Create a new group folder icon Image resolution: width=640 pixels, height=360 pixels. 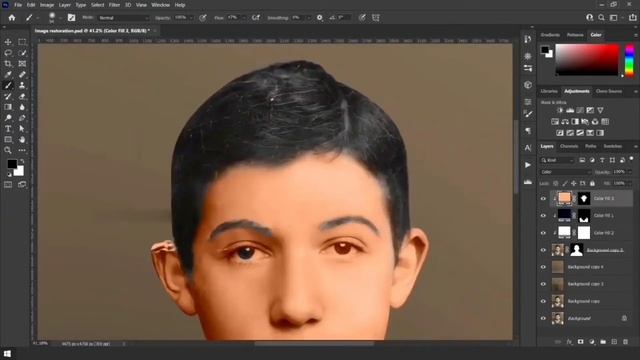(x=603, y=342)
